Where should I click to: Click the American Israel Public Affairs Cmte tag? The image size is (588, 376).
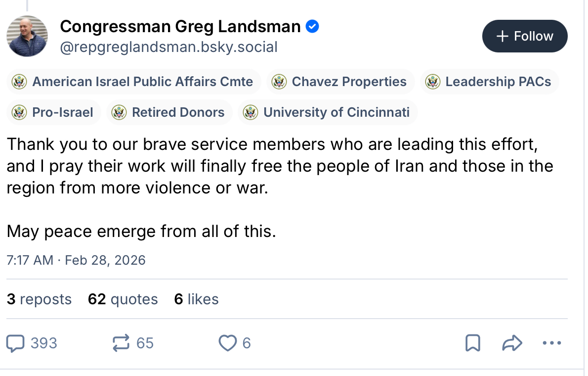pos(133,82)
